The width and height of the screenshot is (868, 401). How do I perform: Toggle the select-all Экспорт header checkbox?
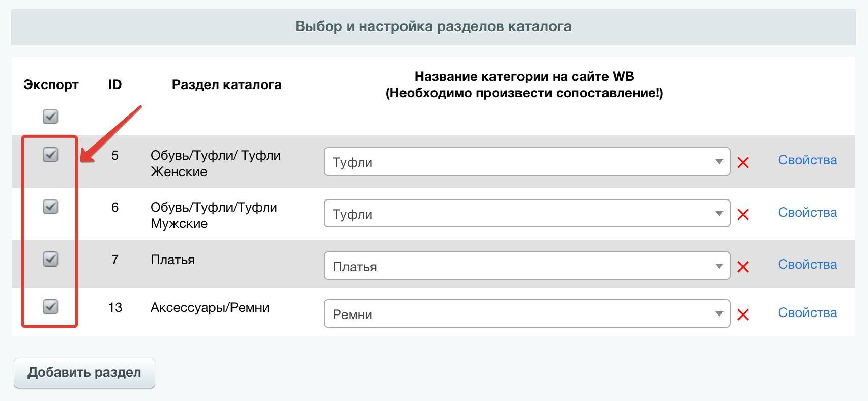tap(50, 117)
